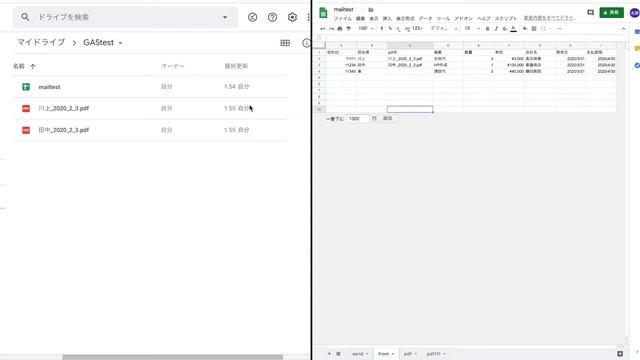The height and width of the screenshot is (360, 640).
Task: Switch to the pdf sheet tab
Action: 407,354
